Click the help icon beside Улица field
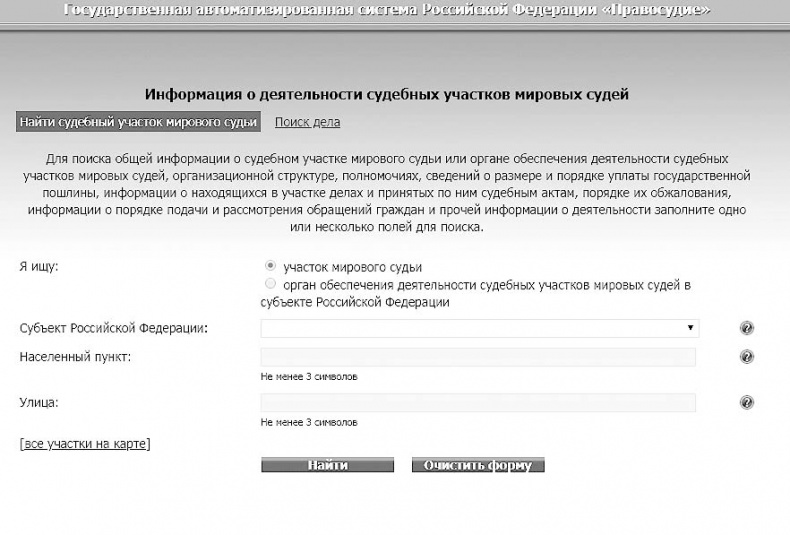The image size is (790, 535). [746, 402]
